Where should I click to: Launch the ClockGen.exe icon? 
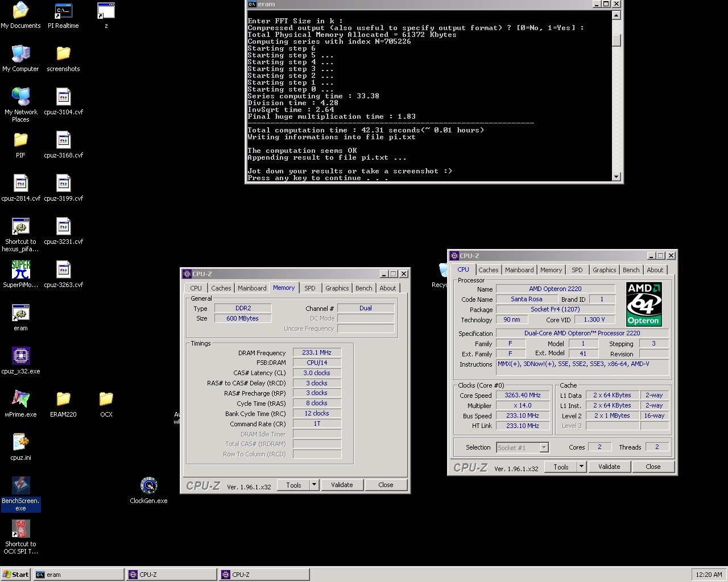pyautogui.click(x=148, y=490)
